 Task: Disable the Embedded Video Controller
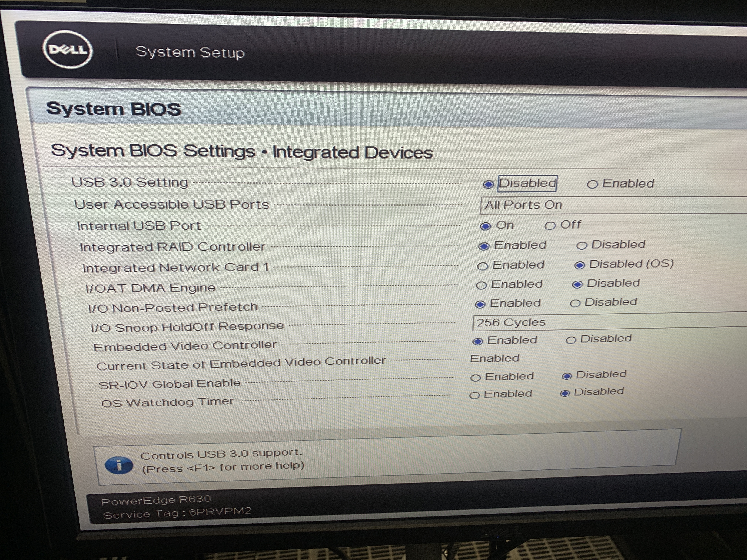tap(571, 340)
